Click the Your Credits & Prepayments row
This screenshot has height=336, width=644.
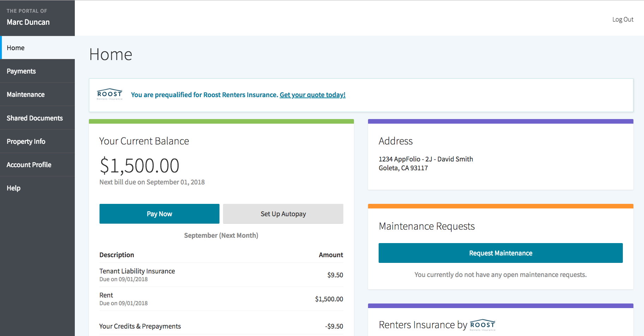221,326
